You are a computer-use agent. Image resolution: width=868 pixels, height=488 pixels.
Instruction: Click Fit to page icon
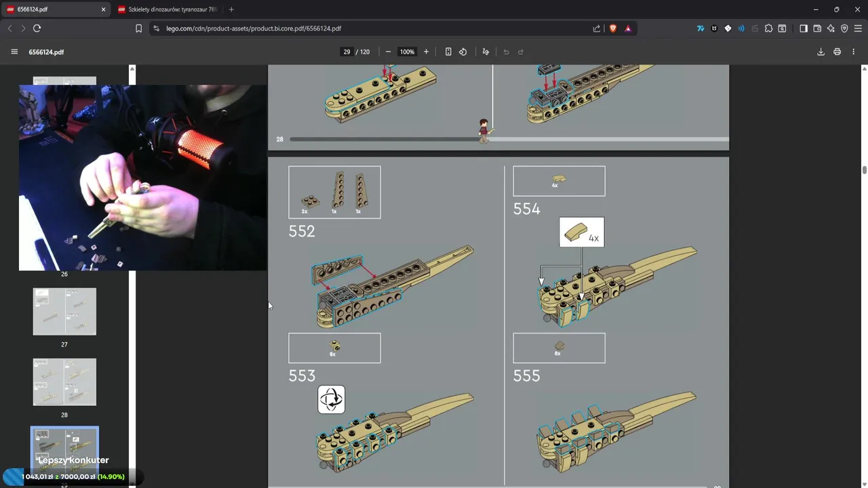(x=448, y=52)
